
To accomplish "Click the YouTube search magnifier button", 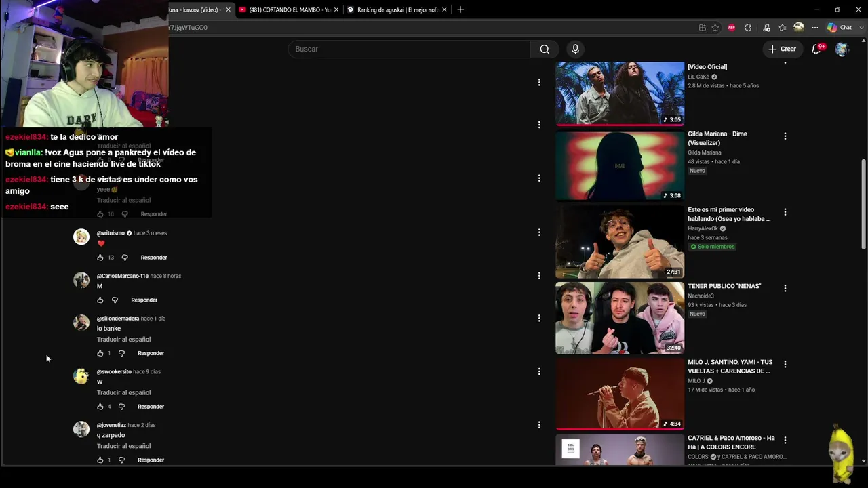I will 545,49.
